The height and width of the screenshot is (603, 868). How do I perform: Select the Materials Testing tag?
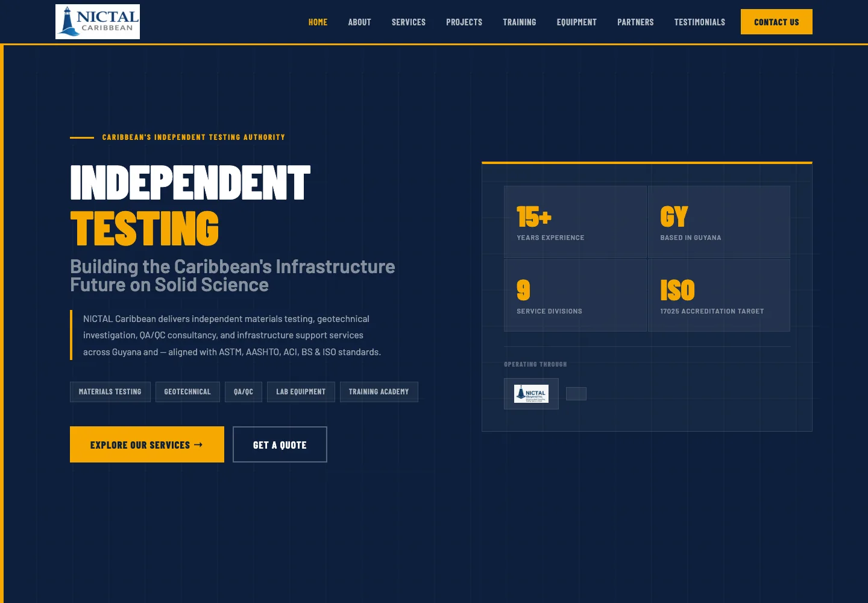click(x=110, y=392)
